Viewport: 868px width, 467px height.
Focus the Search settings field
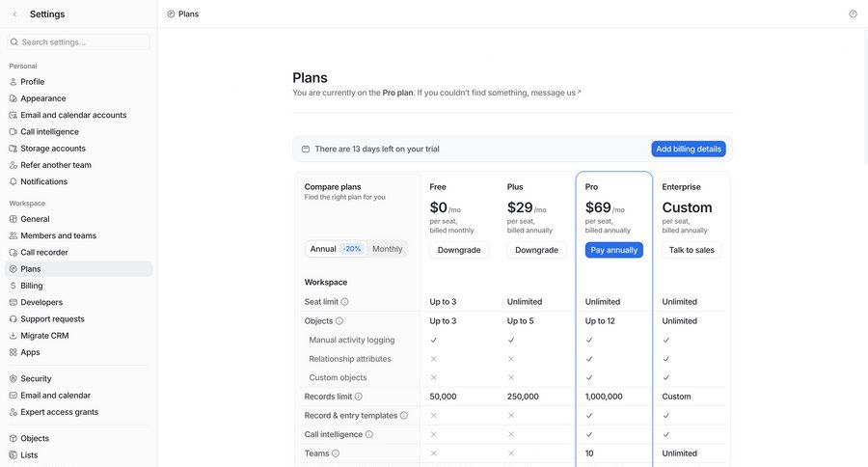(79, 42)
